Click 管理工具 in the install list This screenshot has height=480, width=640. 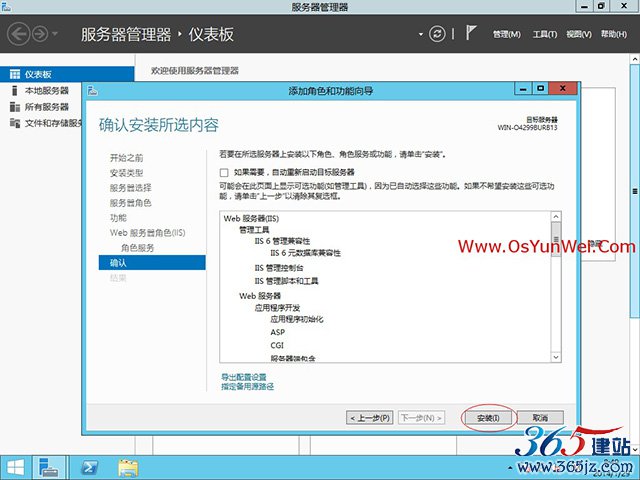click(x=254, y=230)
